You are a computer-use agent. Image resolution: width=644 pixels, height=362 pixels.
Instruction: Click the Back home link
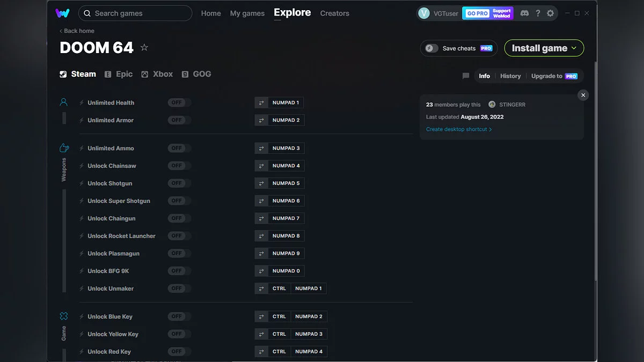(x=77, y=31)
